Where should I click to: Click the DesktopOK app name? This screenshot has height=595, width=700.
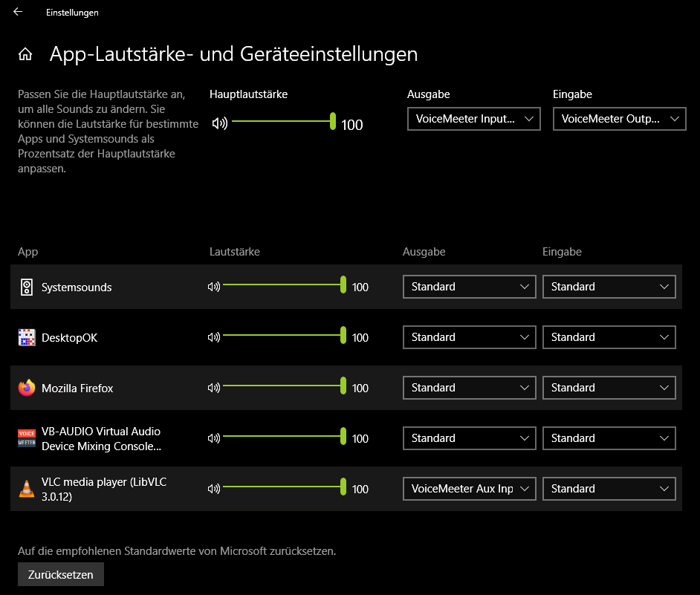70,337
